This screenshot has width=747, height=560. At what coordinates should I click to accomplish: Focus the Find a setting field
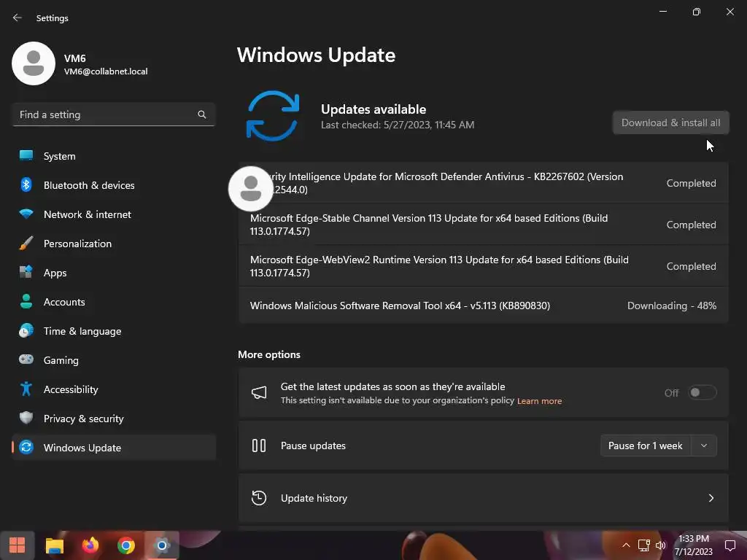[113, 114]
